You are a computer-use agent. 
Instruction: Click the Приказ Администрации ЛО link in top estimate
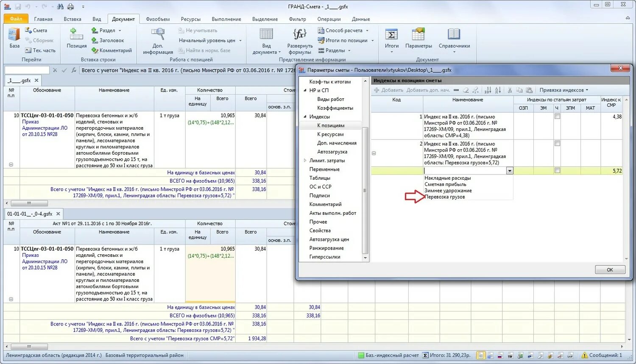(45, 128)
